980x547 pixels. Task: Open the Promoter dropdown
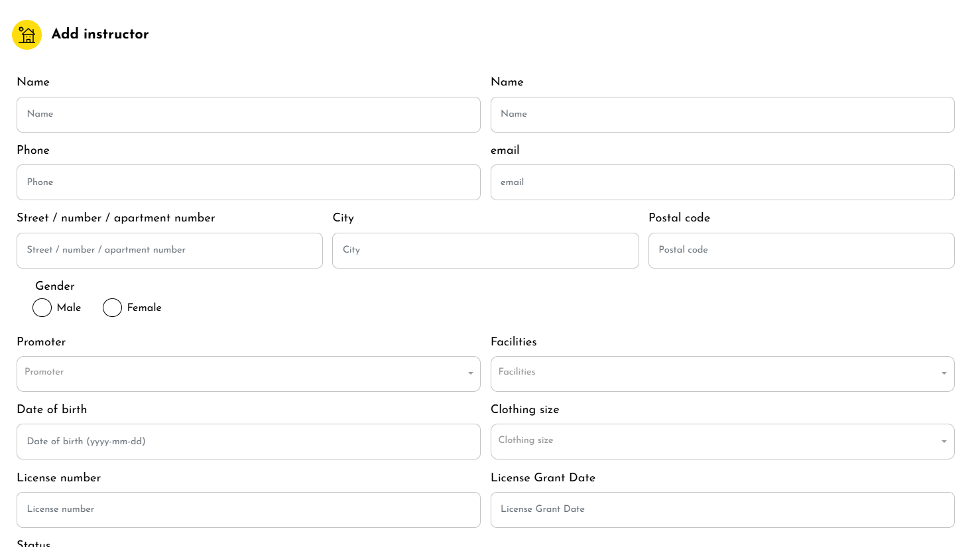239,374
